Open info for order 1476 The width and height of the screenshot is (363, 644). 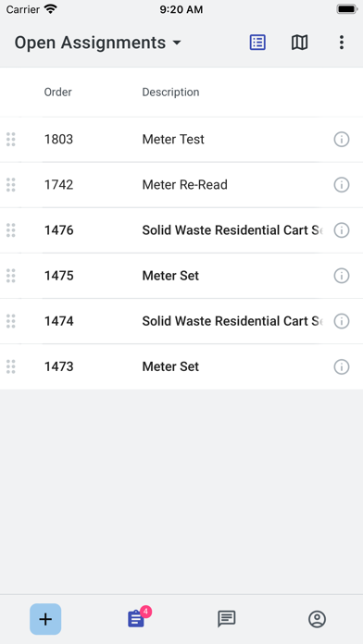coord(341,230)
